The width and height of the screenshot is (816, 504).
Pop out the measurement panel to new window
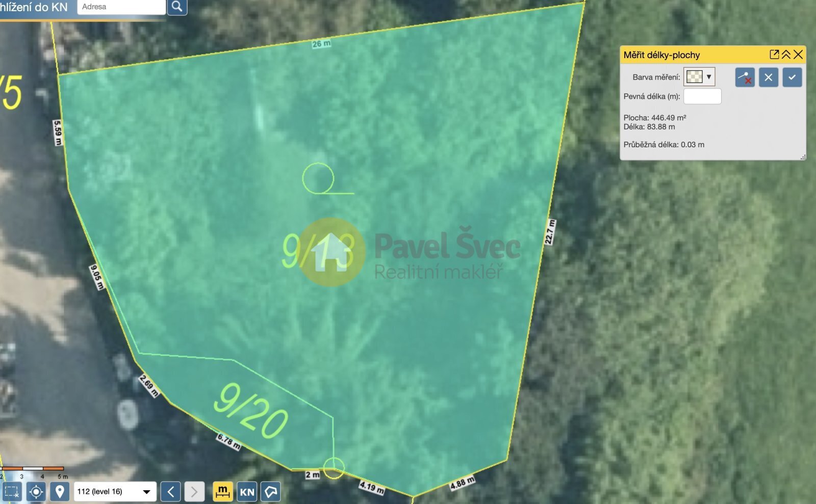[x=774, y=55]
